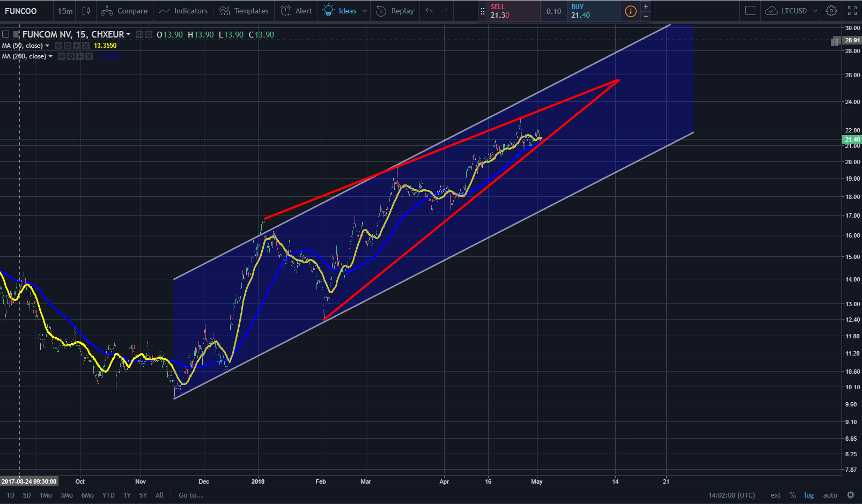Image resolution: width=862 pixels, height=504 pixels.
Task: Open the candlestick chart style selector
Action: click(86, 11)
